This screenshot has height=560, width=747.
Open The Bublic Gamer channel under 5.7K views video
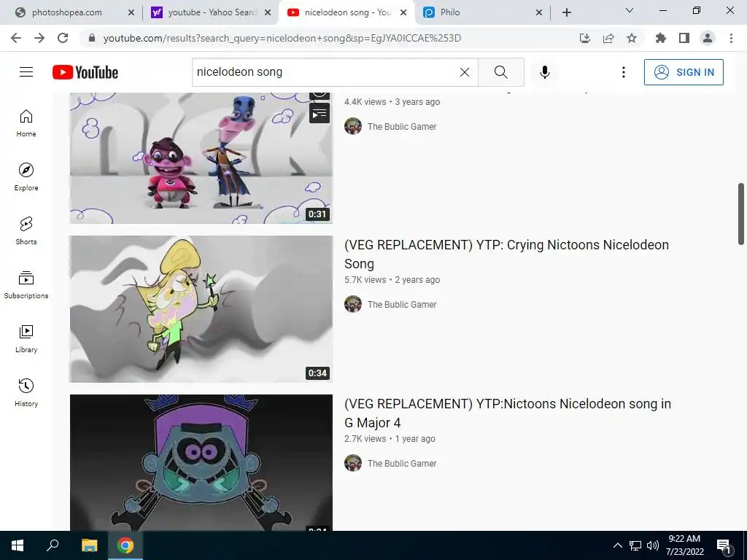[402, 304]
